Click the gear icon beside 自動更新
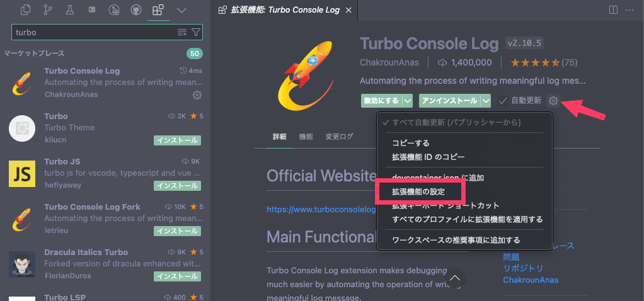The height and width of the screenshot is (301, 644). point(553,101)
